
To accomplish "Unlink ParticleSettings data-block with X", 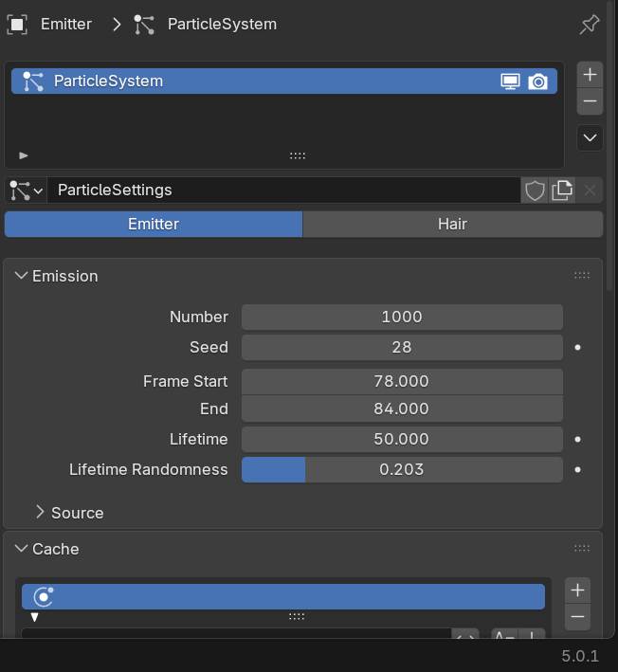I will tap(590, 191).
